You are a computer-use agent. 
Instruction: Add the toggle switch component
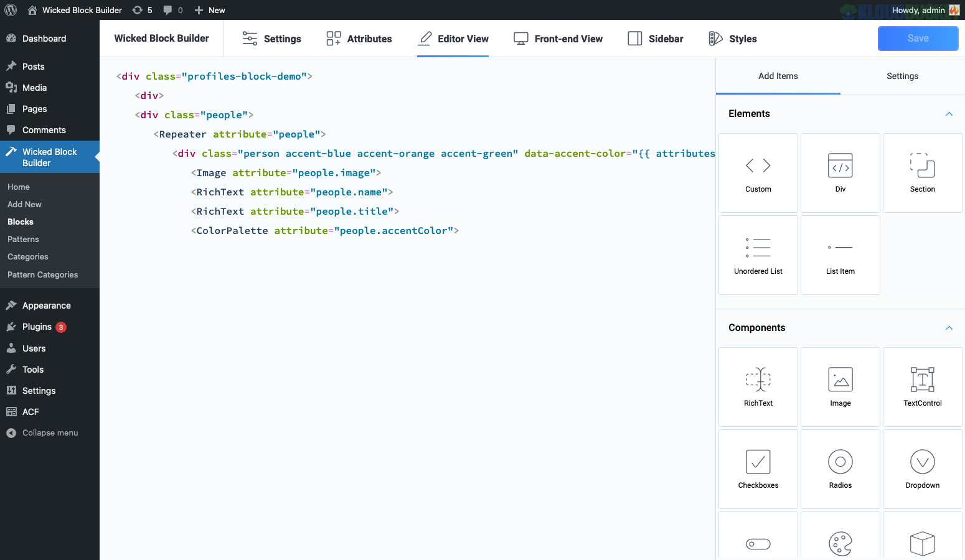coord(758,543)
